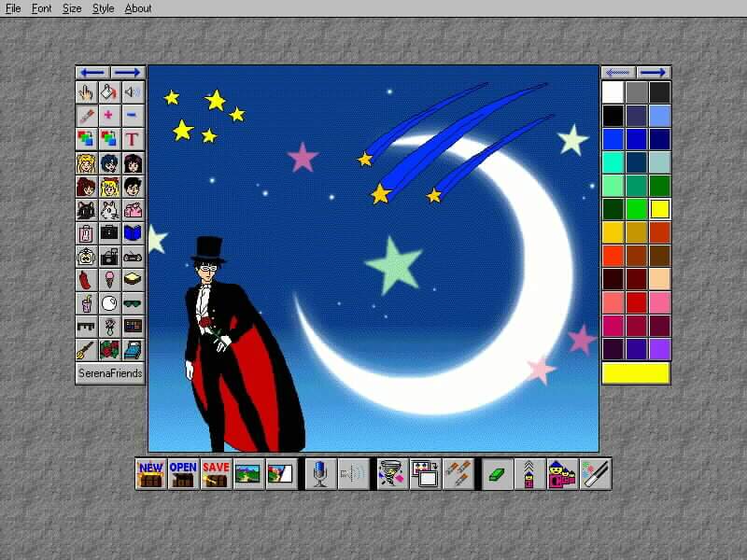Click the SerenaFriends label
This screenshot has height=560, width=747.
tap(110, 373)
